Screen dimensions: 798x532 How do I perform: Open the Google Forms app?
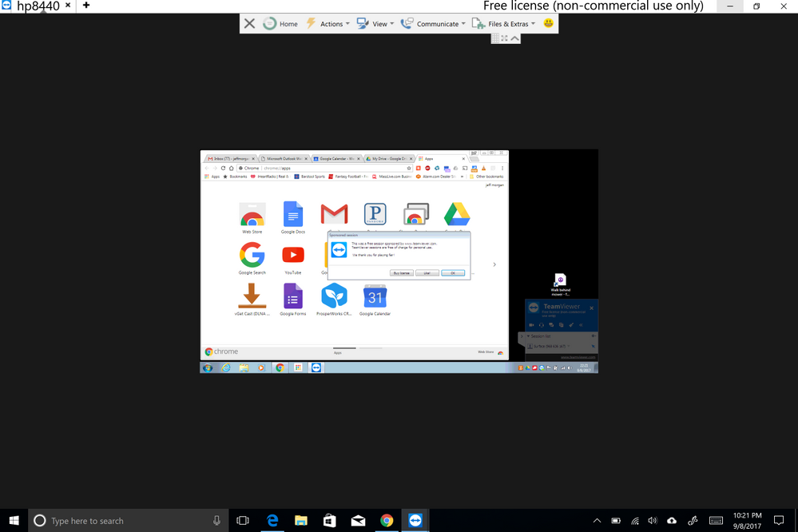click(293, 300)
